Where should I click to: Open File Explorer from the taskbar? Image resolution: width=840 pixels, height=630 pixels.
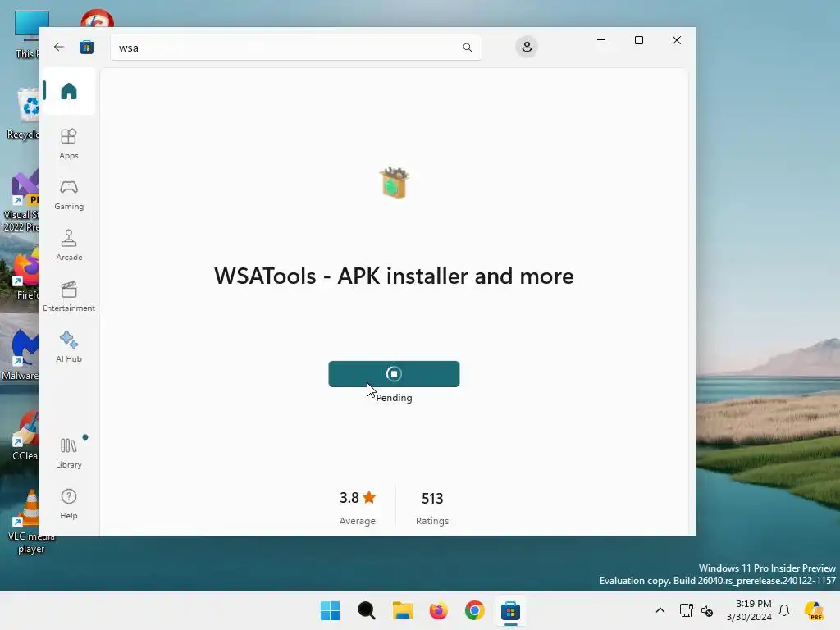point(402,610)
